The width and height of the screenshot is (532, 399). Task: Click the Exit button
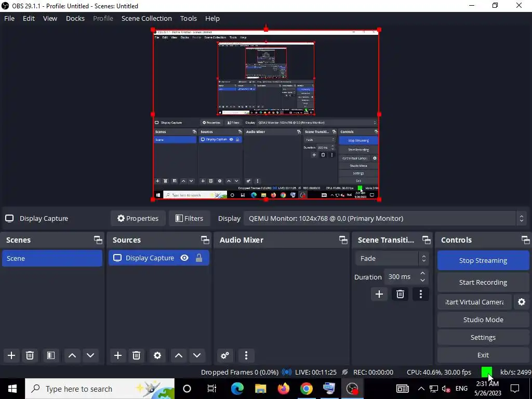[x=483, y=355]
